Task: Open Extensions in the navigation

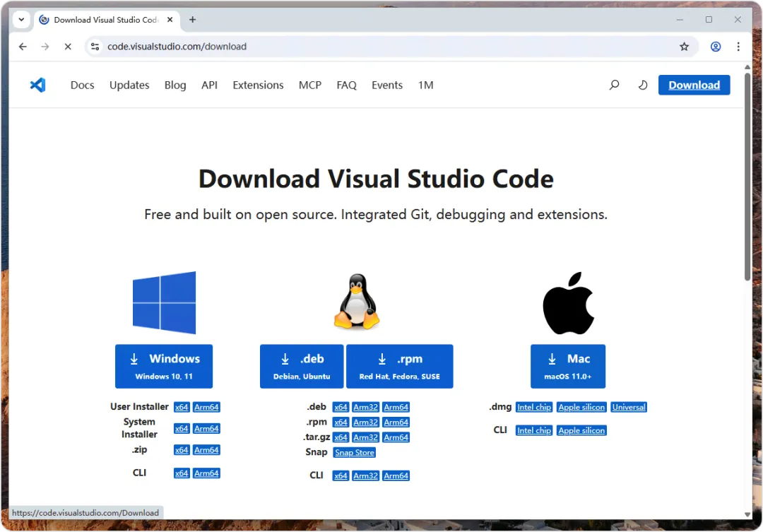Action: pyautogui.click(x=258, y=85)
